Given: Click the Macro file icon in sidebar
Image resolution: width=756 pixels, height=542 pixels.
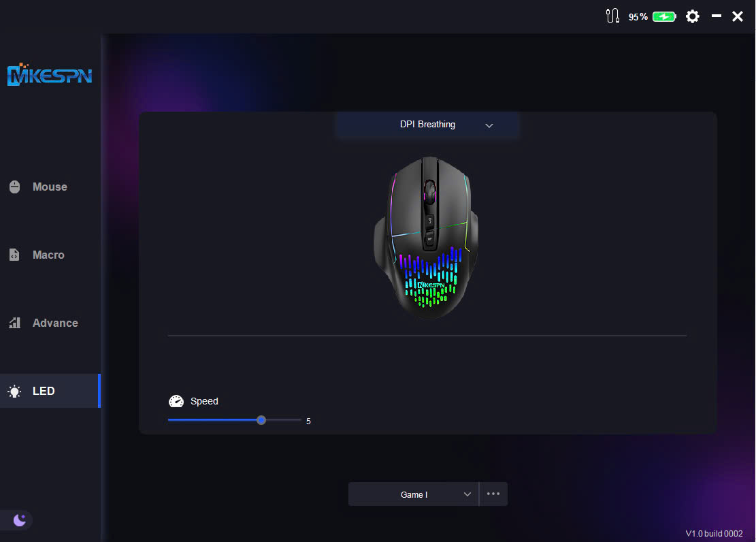Looking at the screenshot, I should pyautogui.click(x=14, y=255).
